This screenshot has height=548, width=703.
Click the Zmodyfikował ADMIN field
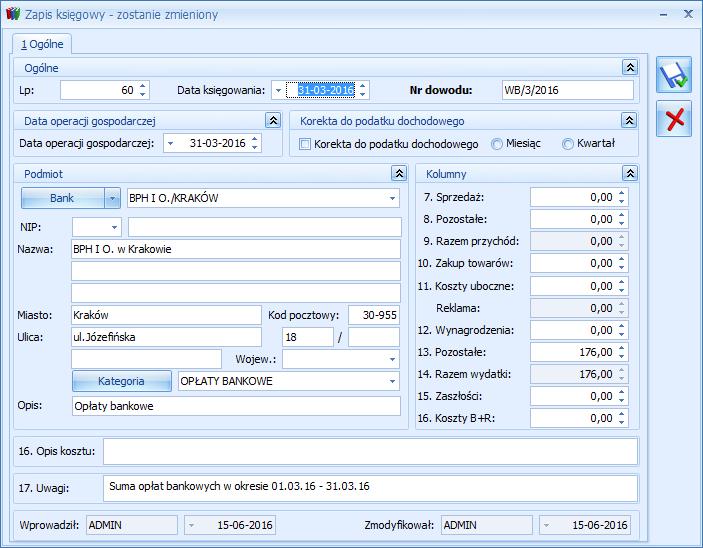(487, 525)
